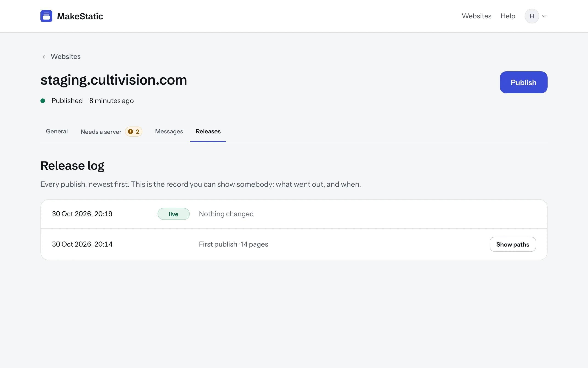Click the staging.cultivision.com heading

click(x=114, y=80)
